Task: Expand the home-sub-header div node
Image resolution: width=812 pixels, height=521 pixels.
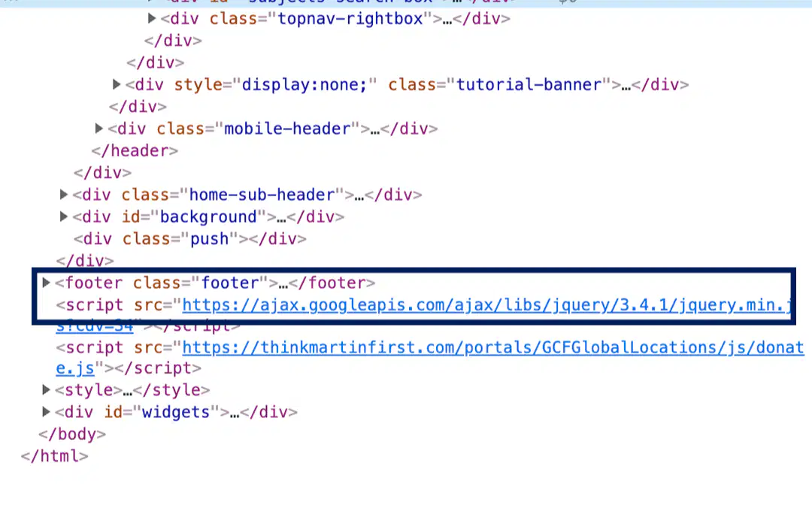Action: (64, 195)
